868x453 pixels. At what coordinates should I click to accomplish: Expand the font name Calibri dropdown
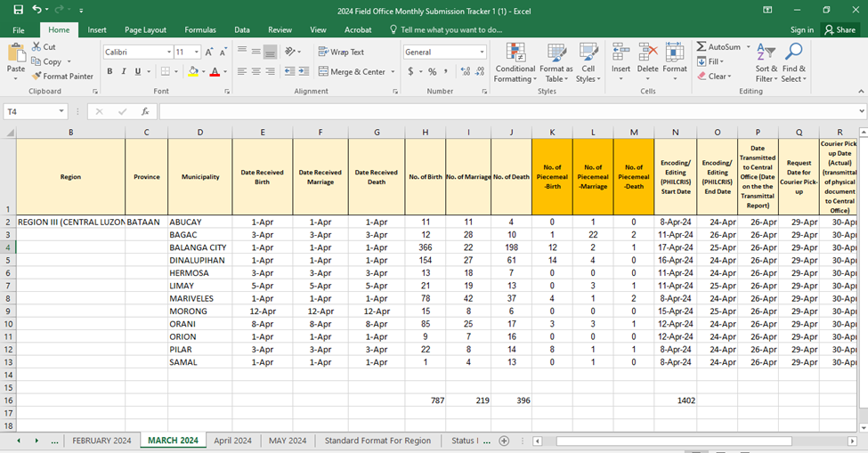point(168,53)
